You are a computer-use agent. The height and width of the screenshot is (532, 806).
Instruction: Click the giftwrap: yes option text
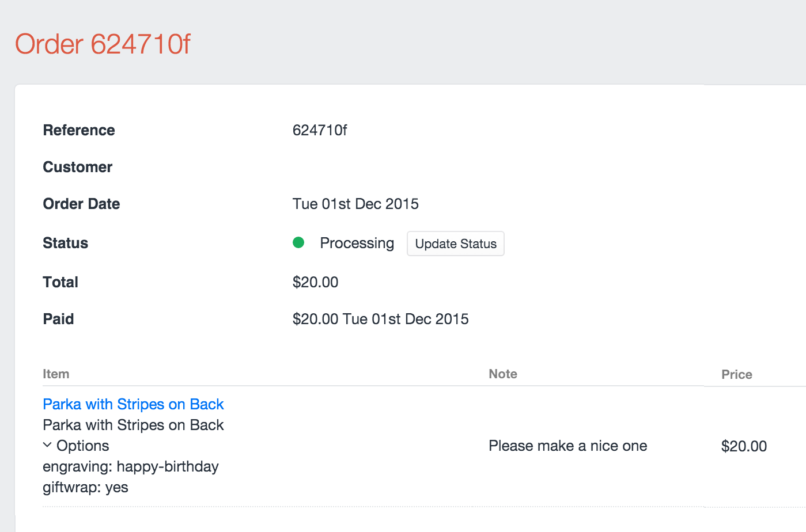[85, 487]
